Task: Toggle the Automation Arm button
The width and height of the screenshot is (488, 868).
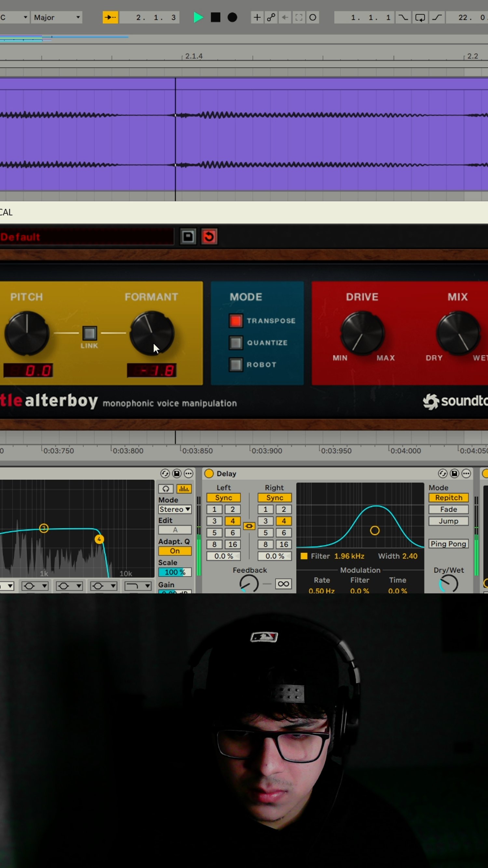Action: click(271, 18)
